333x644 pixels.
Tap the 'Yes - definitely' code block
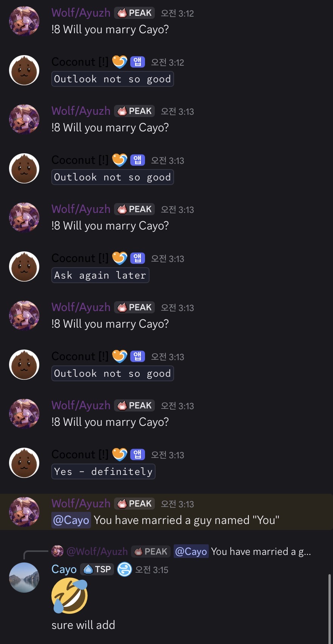(x=103, y=471)
